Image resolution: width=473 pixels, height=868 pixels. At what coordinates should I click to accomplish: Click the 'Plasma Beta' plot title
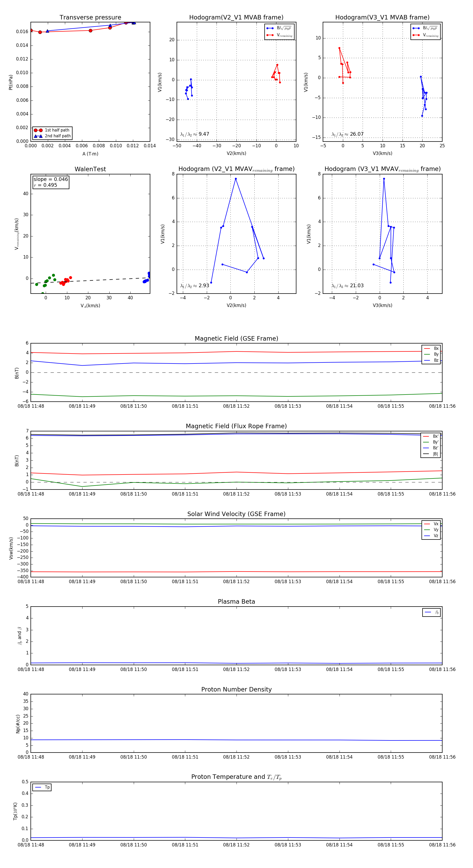coord(236,602)
